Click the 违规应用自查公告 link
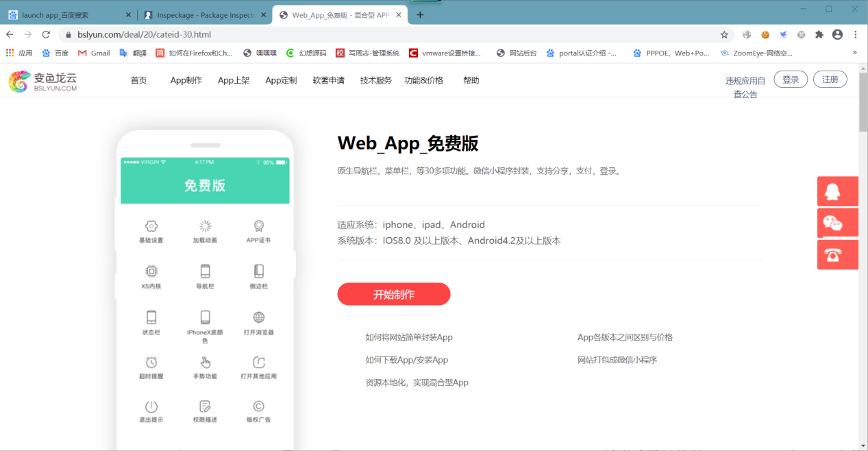The image size is (868, 451). [745, 87]
